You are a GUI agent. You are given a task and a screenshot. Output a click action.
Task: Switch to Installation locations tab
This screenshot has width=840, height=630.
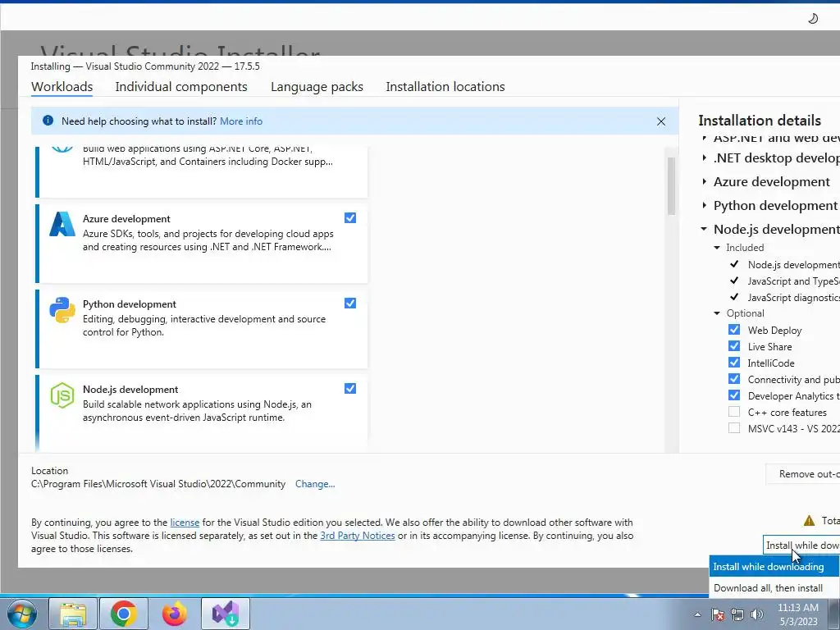coord(445,87)
